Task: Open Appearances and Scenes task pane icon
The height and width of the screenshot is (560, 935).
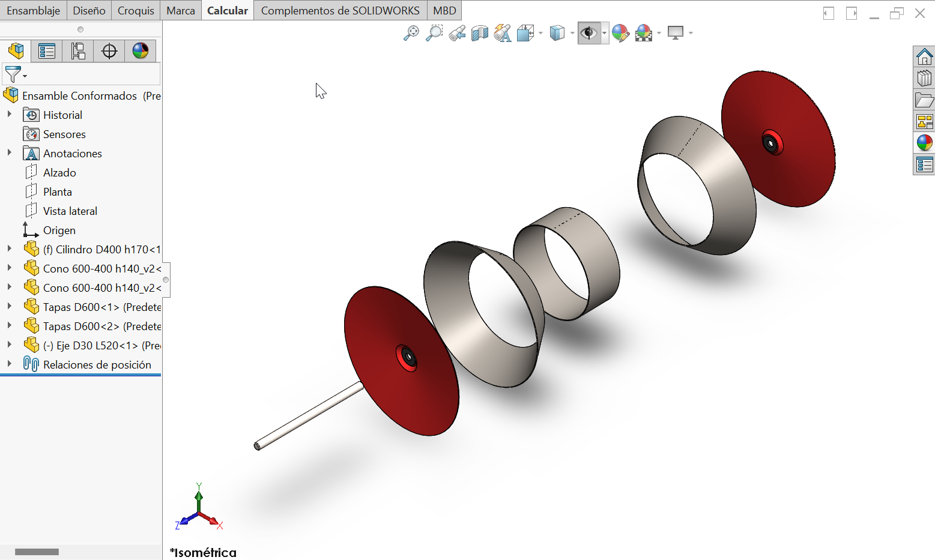Action: click(x=924, y=143)
